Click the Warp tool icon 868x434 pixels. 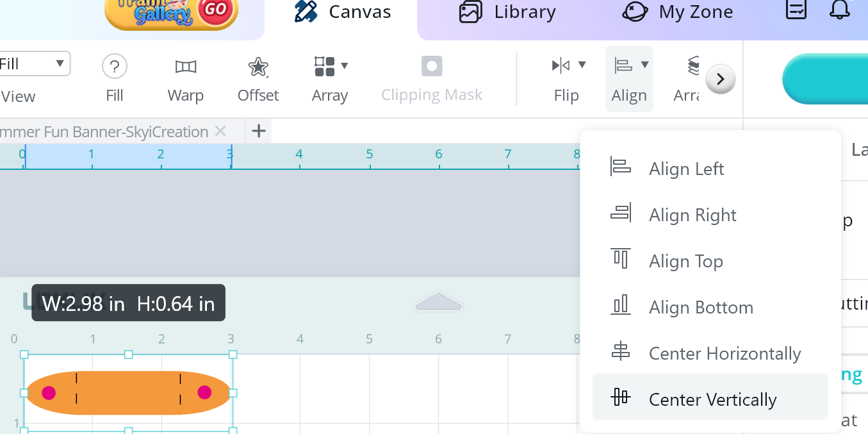(185, 67)
